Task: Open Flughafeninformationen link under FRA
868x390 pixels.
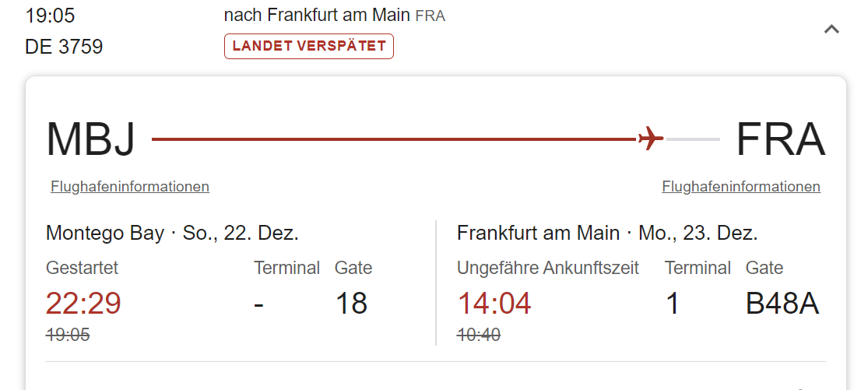Action: tap(741, 187)
